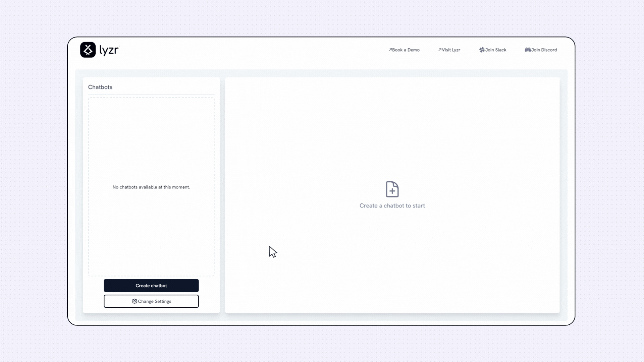Screen dimensions: 644x362
Task: Click the No chatbots available message
Action: pos(151,187)
